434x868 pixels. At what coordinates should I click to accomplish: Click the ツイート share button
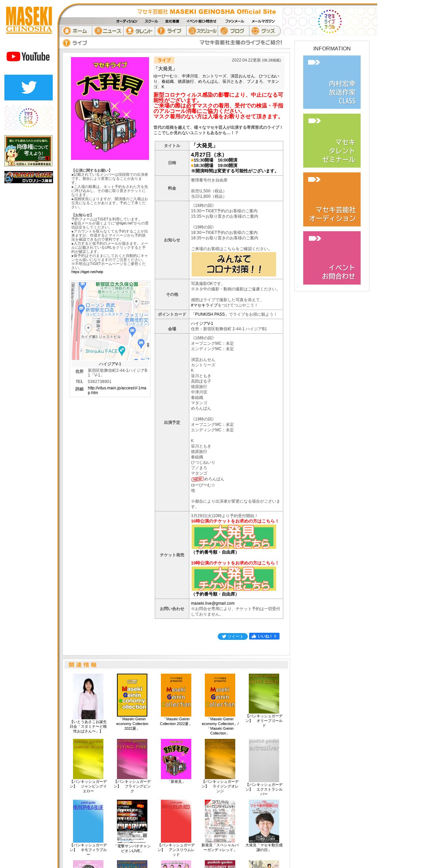(233, 636)
